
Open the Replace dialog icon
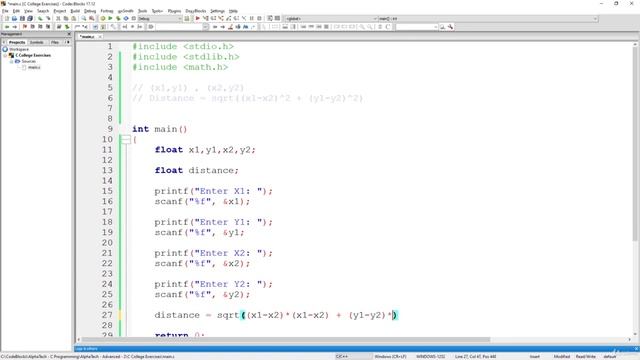[91, 19]
